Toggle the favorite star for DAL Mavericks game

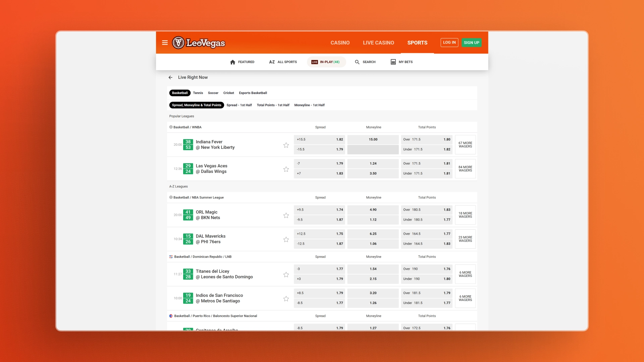(286, 240)
